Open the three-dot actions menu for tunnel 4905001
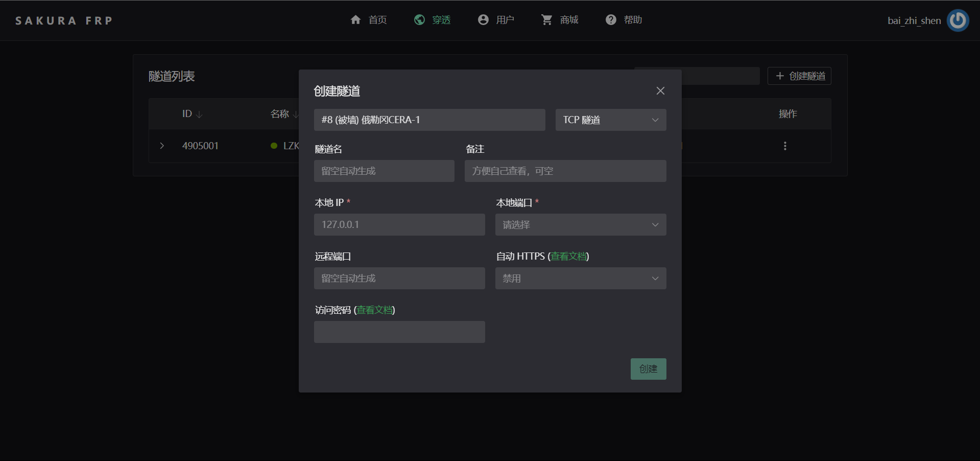The image size is (980, 461). point(785,146)
